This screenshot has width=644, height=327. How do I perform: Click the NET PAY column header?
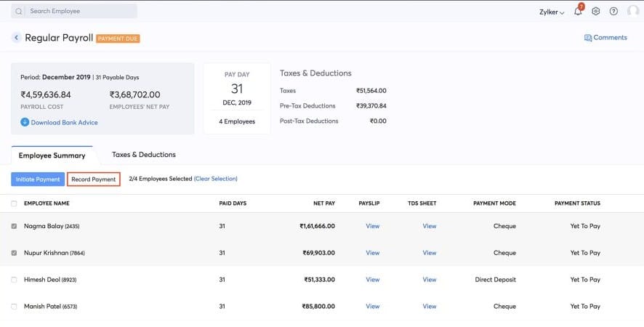tap(324, 203)
